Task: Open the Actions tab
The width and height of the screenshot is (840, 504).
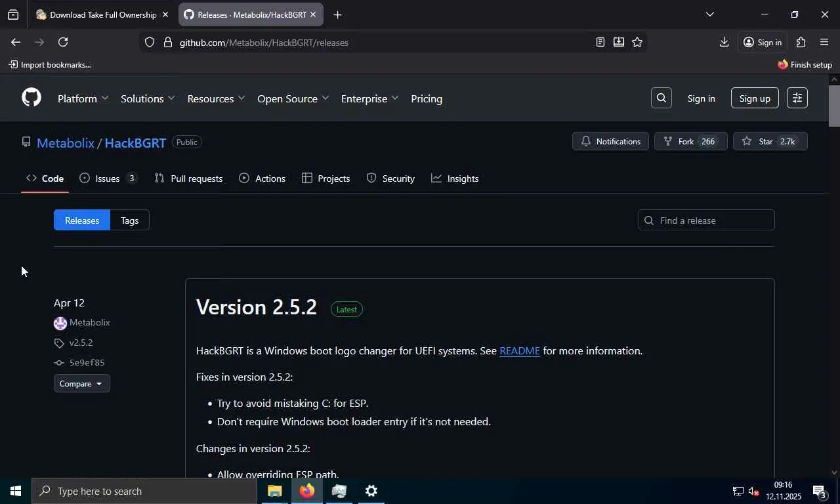Action: [262, 178]
